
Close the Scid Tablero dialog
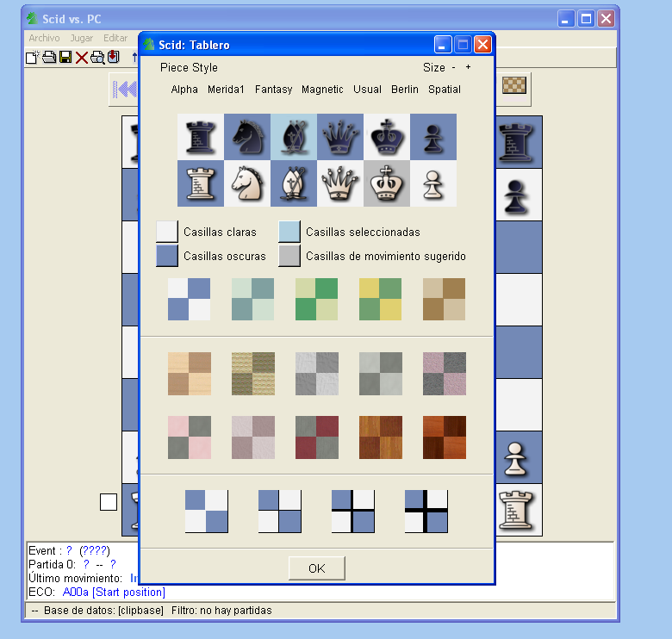[x=483, y=45]
